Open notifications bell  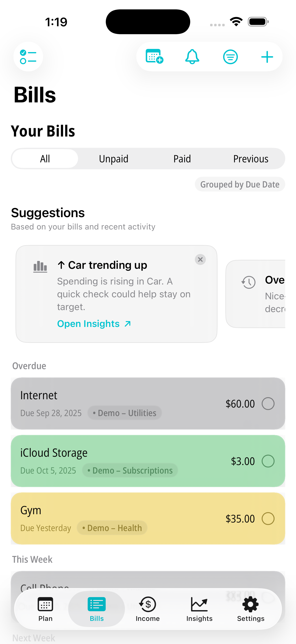click(x=192, y=57)
